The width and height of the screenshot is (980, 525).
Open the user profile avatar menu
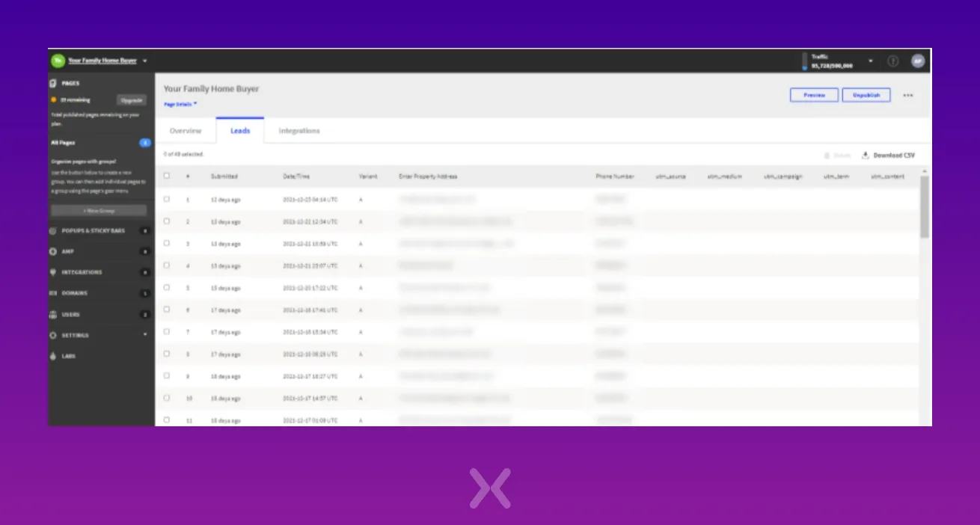point(918,61)
